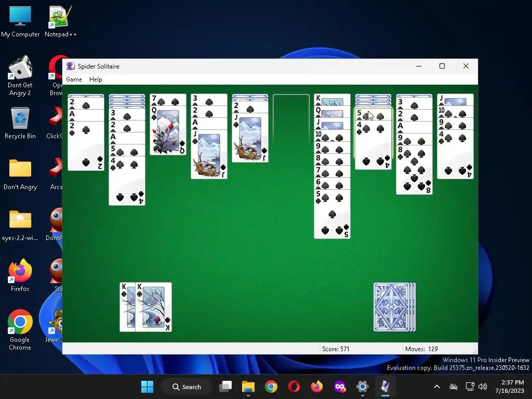Viewport: 532px width, 399px height.
Task: Select the bottom 4 of spades in tenth column
Action: coord(455,154)
